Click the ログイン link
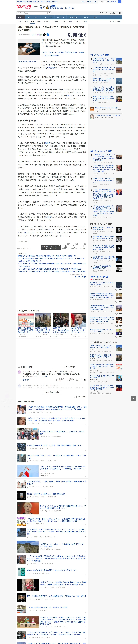The image size is (138, 644). 42,8
